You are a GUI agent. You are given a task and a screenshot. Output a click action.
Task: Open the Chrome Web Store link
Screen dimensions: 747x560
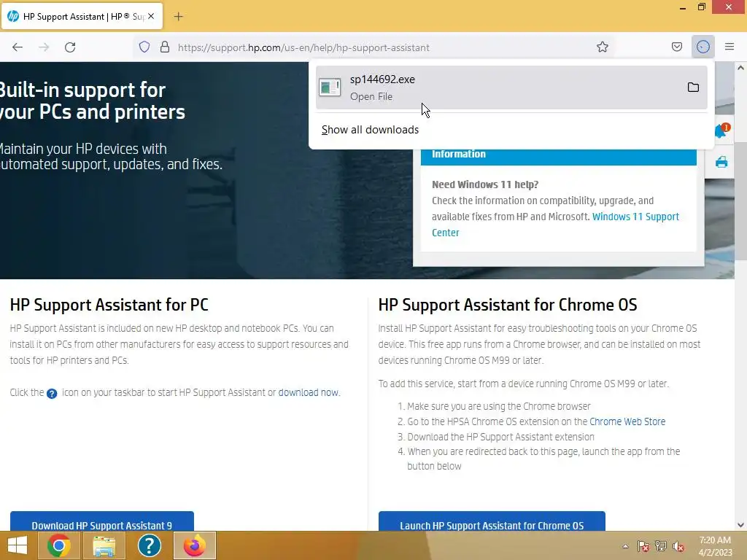tap(627, 421)
